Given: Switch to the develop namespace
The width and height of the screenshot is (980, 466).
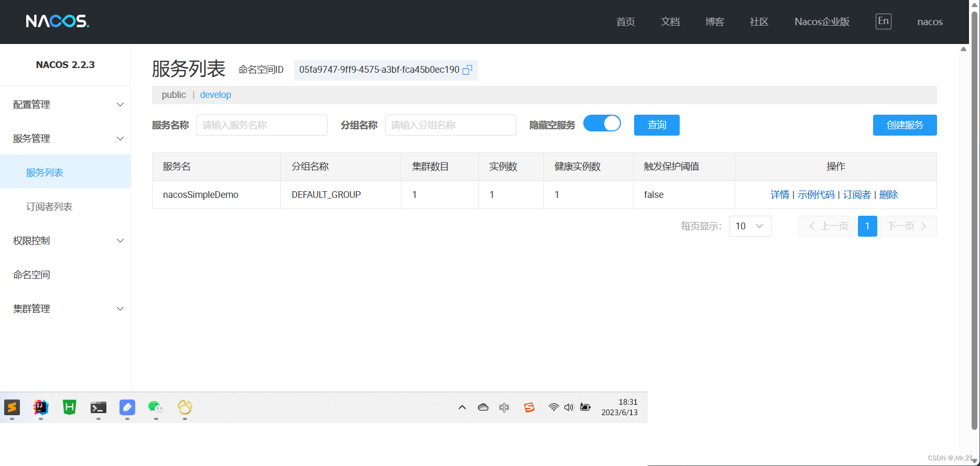Looking at the screenshot, I should click(215, 95).
